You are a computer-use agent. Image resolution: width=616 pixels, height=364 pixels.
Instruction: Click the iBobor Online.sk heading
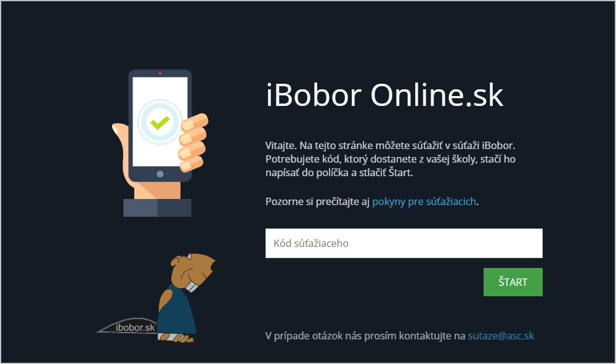click(384, 95)
